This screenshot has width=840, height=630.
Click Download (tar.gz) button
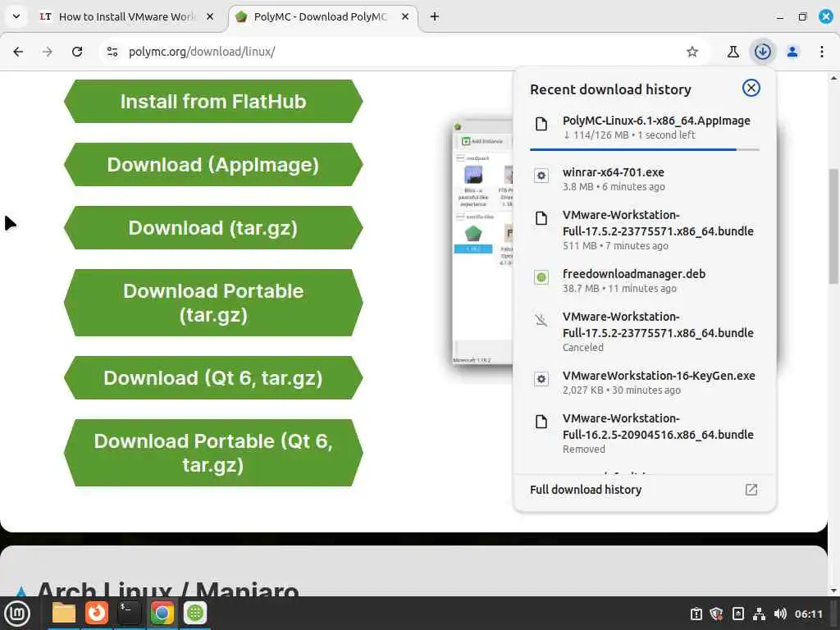coord(213,228)
